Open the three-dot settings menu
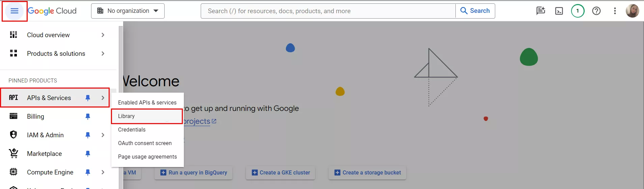 point(615,11)
